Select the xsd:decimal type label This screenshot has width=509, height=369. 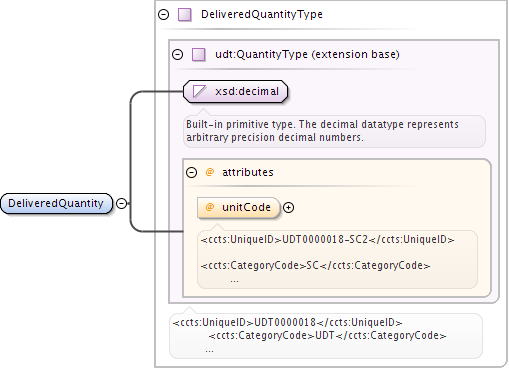247,91
